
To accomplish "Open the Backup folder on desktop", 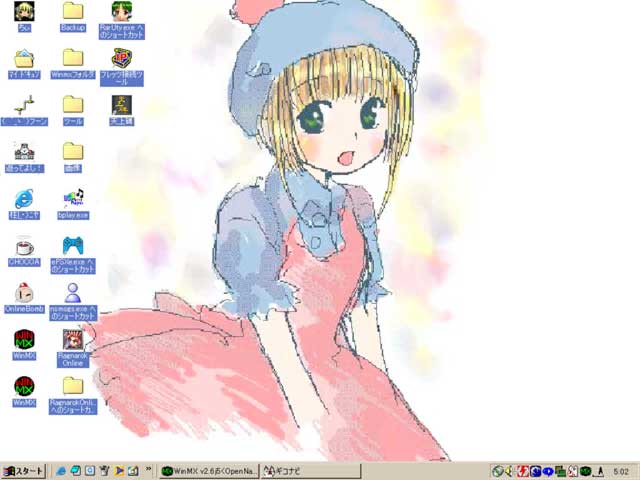I will (x=72, y=11).
